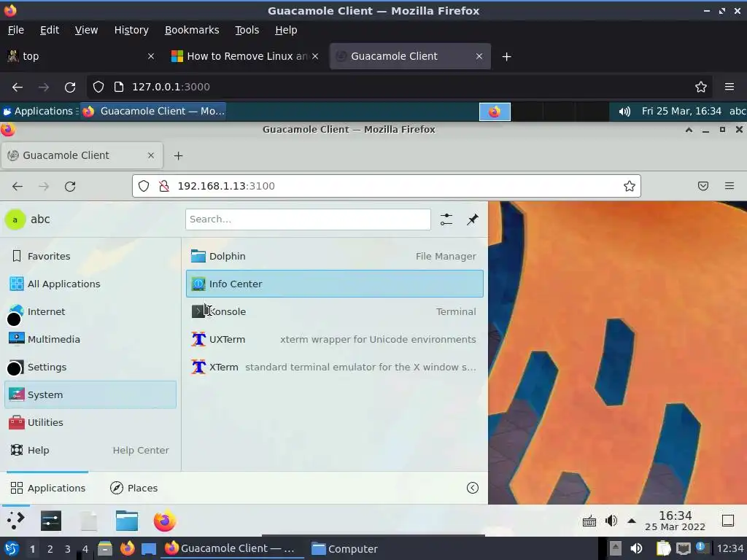This screenshot has width=747, height=560.
Task: Open new tab in inner Firefox
Action: 178,156
